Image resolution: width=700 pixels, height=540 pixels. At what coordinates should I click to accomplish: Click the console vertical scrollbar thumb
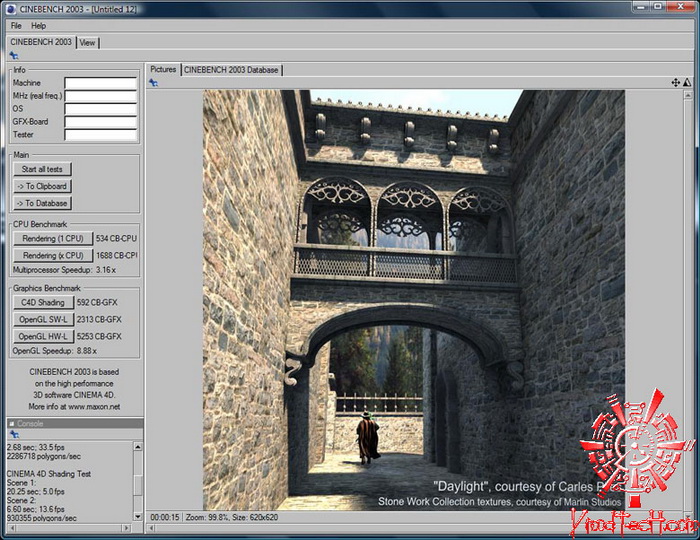138,485
